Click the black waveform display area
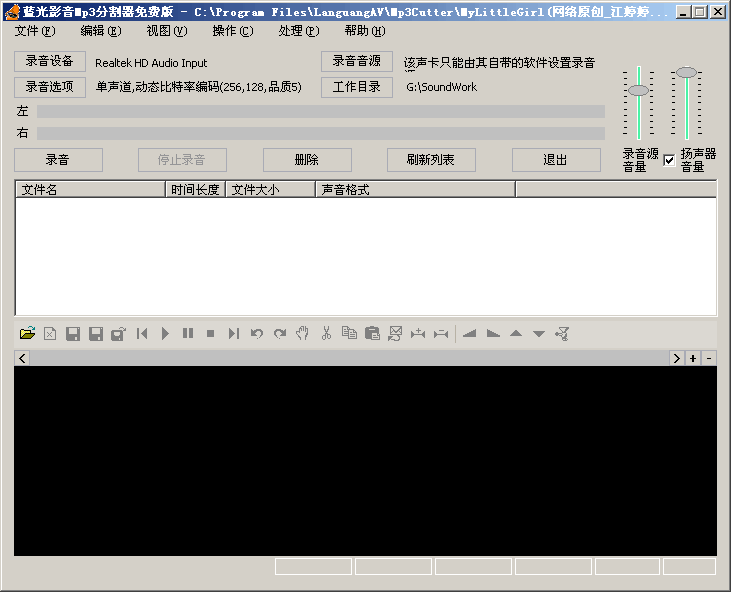 click(x=365, y=461)
